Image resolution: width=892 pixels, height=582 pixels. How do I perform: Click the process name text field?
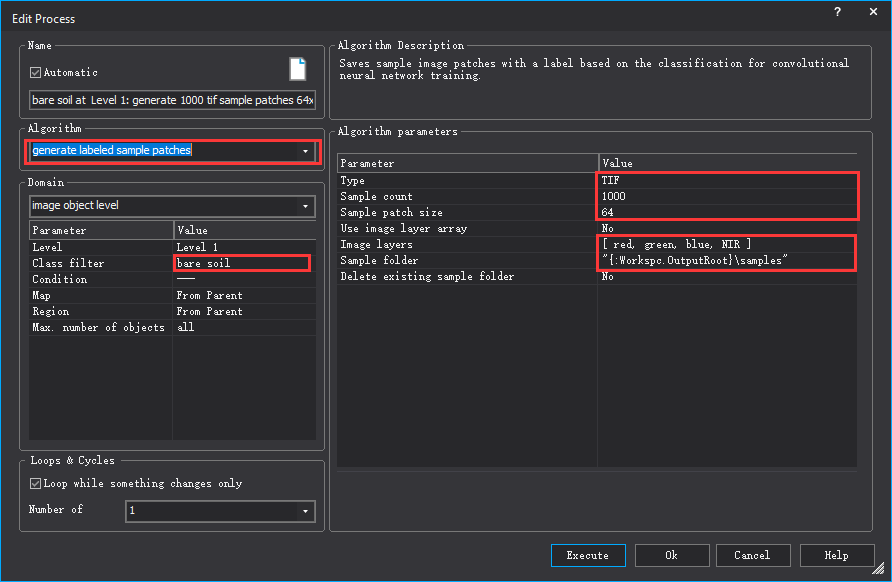(x=172, y=100)
